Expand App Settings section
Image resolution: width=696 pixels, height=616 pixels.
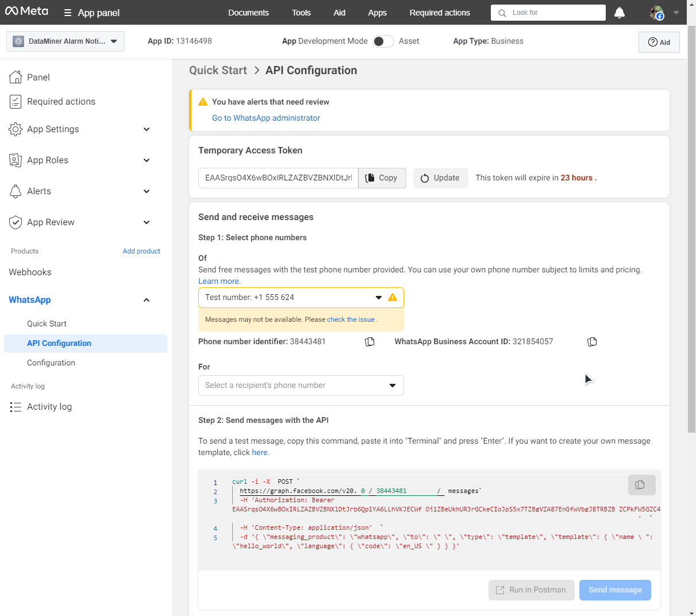[147, 129]
